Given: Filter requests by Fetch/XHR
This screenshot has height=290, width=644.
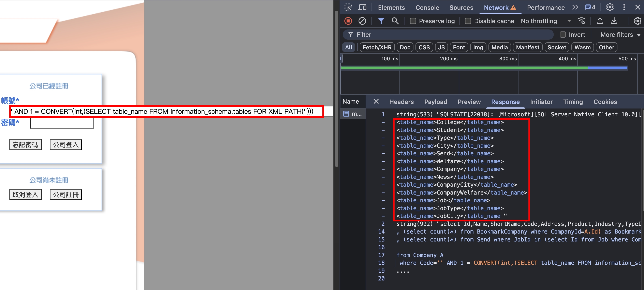Looking at the screenshot, I should [x=377, y=47].
